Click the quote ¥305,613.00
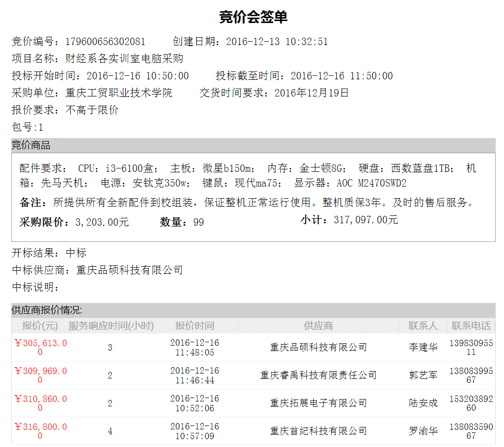 click(x=41, y=347)
